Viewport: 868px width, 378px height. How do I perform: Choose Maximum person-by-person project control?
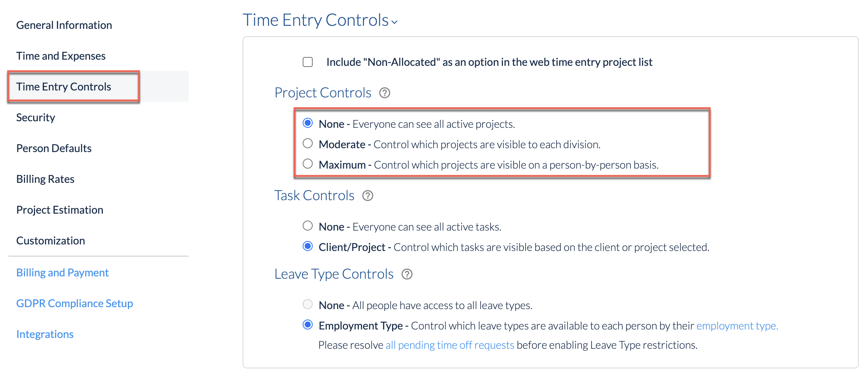click(x=308, y=164)
